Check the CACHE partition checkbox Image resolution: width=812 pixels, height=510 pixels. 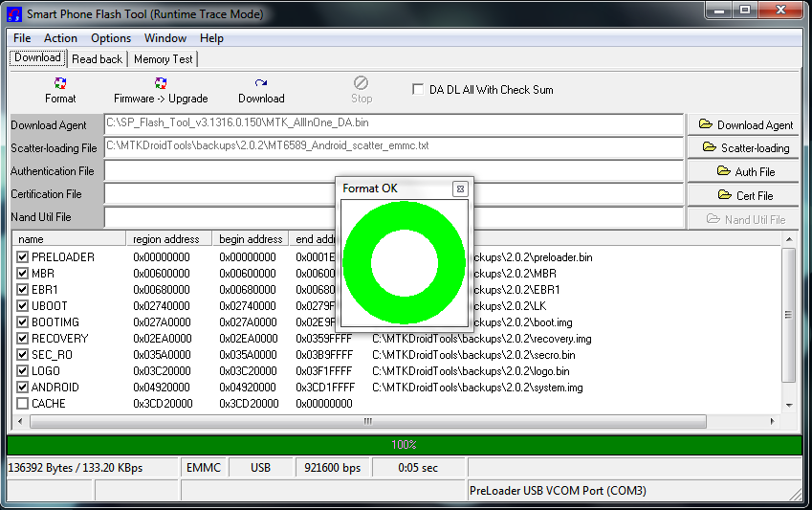(22, 403)
